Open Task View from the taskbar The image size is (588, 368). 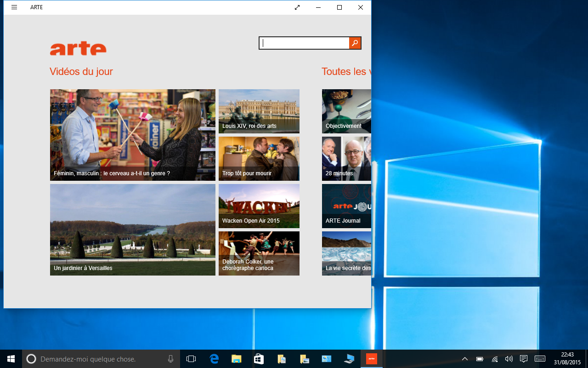pos(191,359)
